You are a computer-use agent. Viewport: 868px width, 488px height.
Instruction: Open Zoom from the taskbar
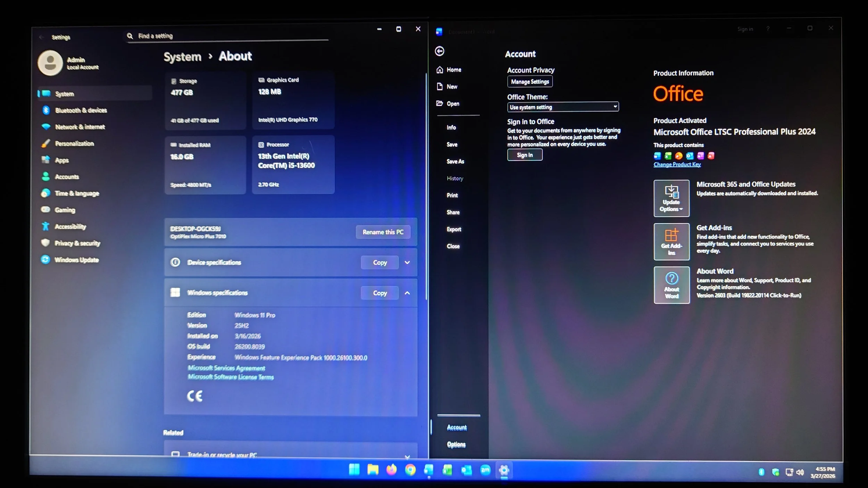pyautogui.click(x=485, y=470)
